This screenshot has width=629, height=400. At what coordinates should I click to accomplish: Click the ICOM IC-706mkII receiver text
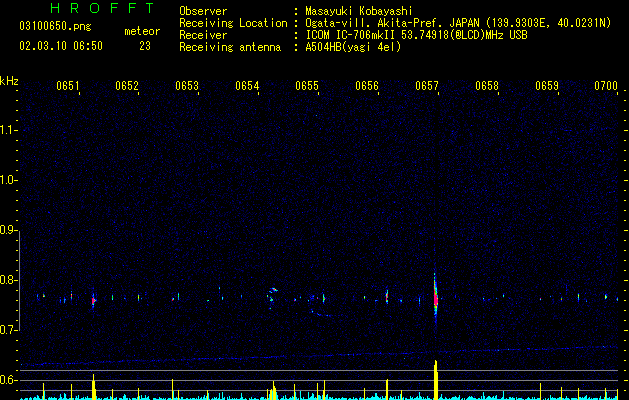(x=416, y=35)
